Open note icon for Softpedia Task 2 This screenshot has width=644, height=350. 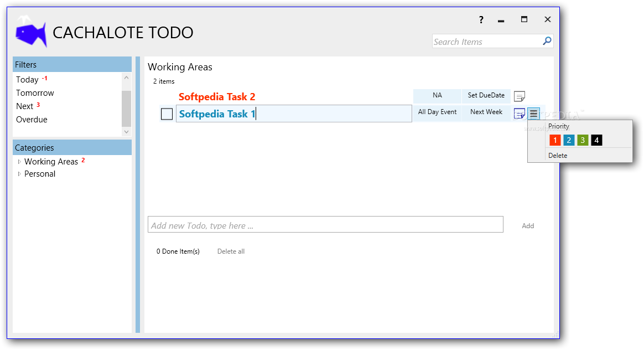519,96
